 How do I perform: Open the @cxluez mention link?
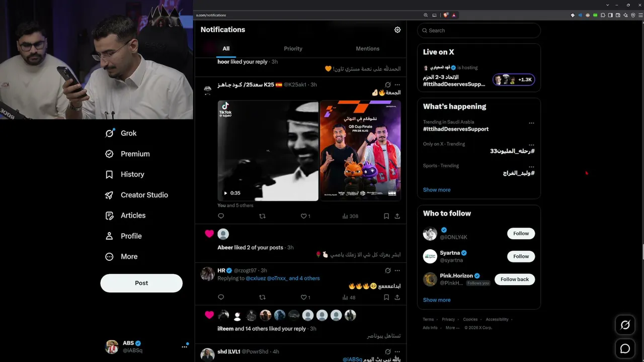point(255,279)
